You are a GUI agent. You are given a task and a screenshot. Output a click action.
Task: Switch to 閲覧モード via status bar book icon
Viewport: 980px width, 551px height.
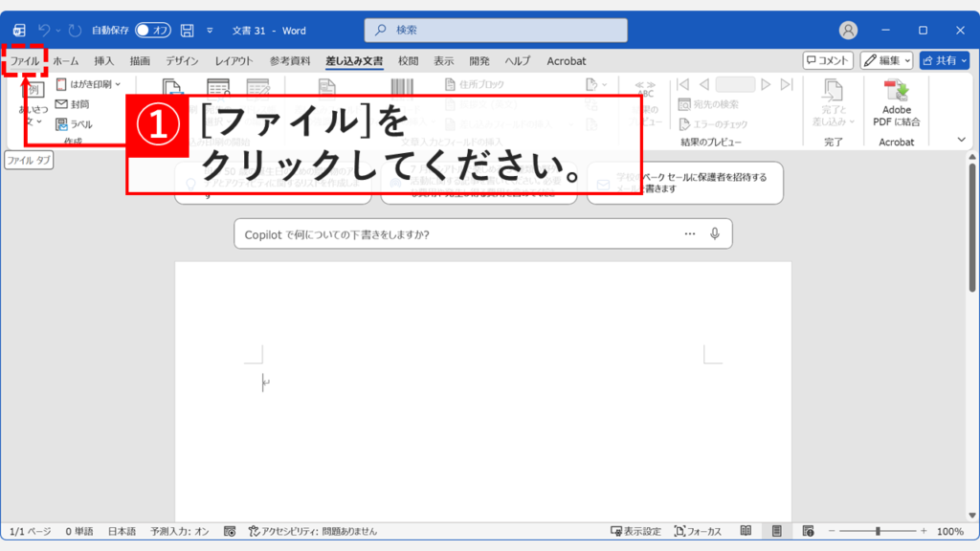pos(746,531)
